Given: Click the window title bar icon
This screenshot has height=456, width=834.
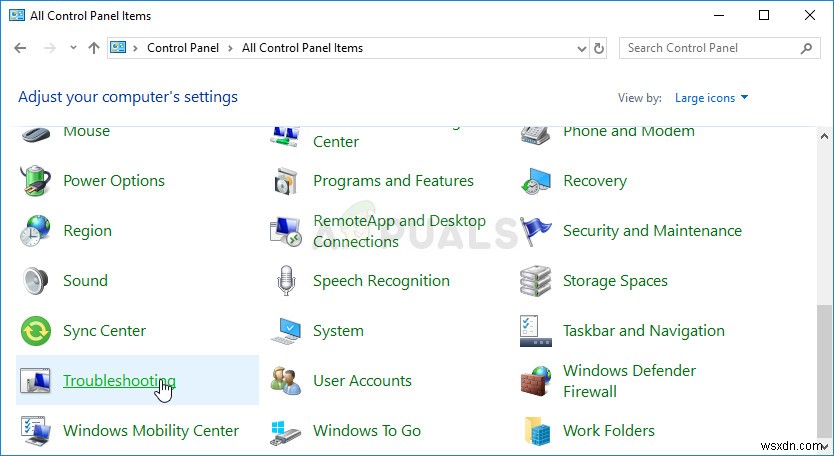Looking at the screenshot, I should click(x=16, y=15).
